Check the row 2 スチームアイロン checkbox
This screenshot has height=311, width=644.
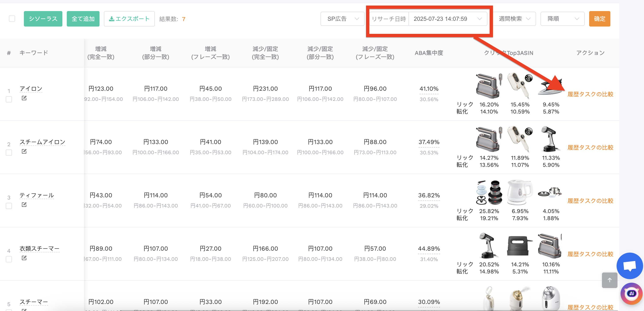pyautogui.click(x=9, y=153)
